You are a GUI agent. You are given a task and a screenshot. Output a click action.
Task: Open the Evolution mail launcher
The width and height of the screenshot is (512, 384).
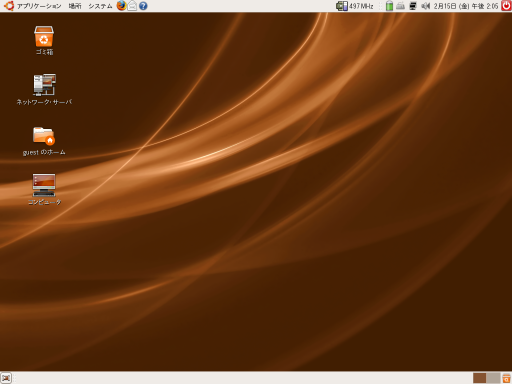(x=132, y=6)
